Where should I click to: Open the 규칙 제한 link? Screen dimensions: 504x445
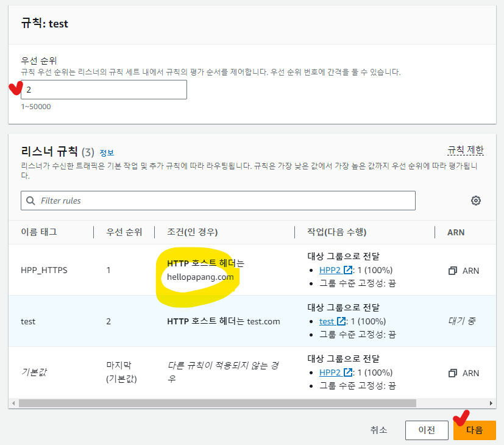click(x=465, y=150)
